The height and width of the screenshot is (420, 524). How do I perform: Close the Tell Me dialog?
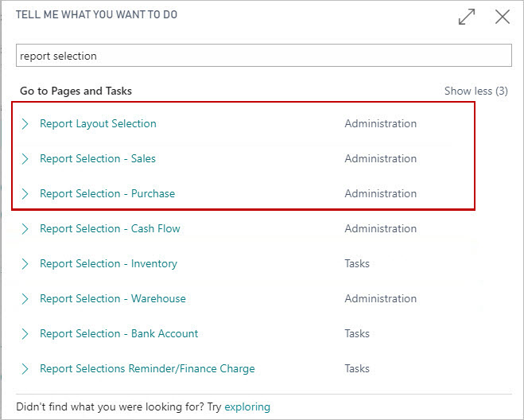point(503,17)
